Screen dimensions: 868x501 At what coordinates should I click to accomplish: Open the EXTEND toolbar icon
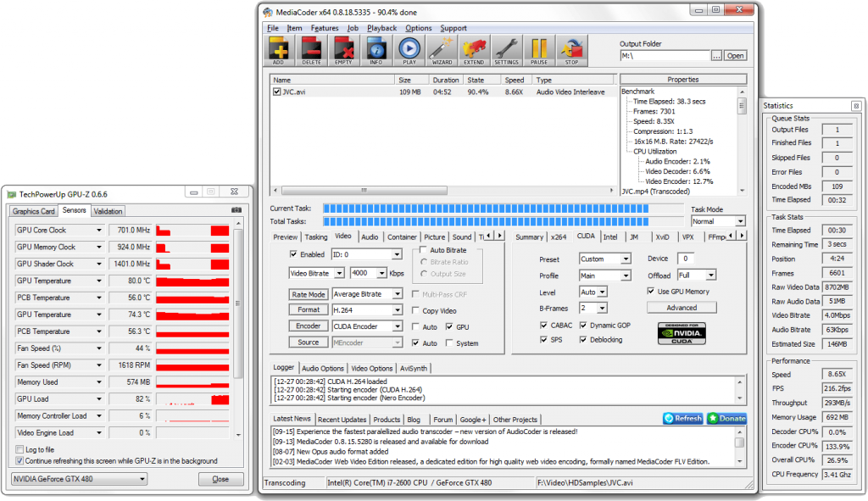[474, 51]
